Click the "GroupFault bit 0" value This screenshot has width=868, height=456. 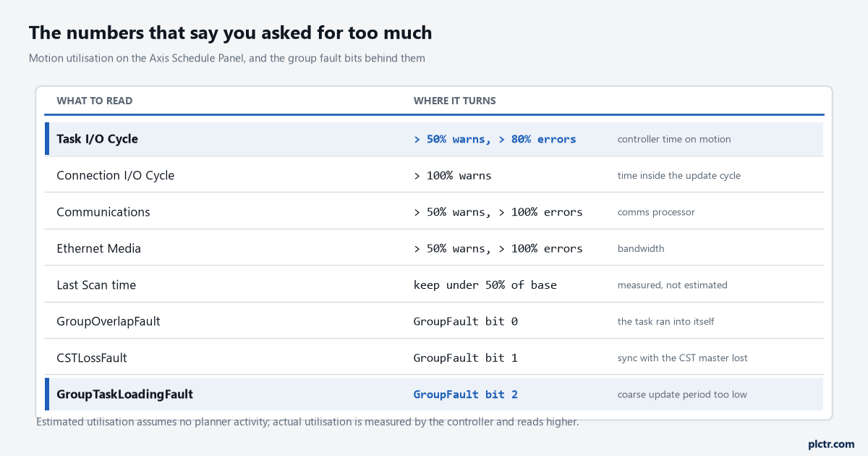point(466,321)
